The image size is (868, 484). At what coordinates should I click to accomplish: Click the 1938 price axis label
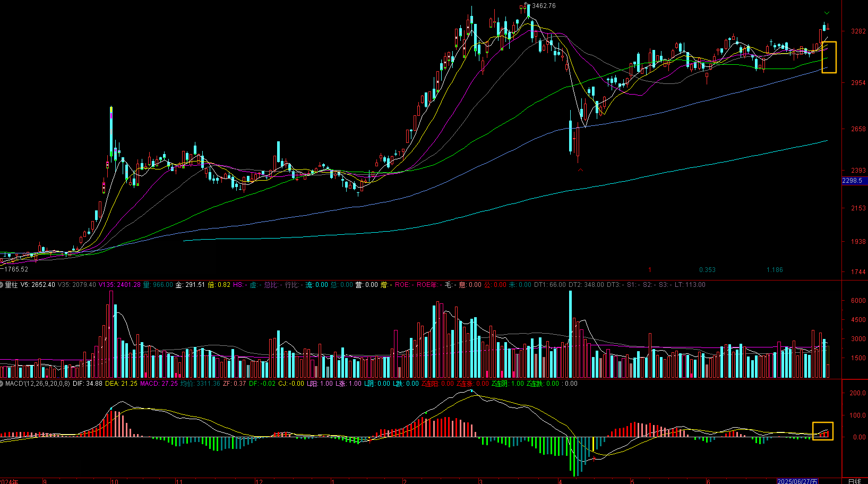click(858, 242)
